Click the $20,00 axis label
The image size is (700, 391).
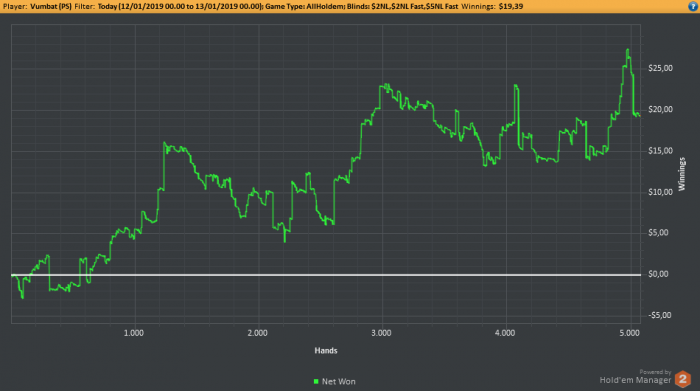point(660,109)
